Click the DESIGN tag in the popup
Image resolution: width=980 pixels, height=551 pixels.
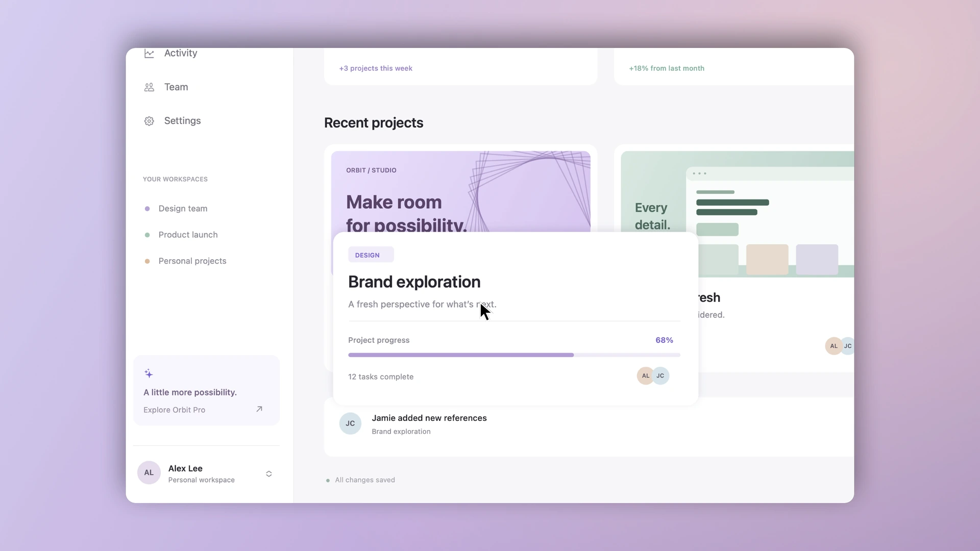point(371,255)
